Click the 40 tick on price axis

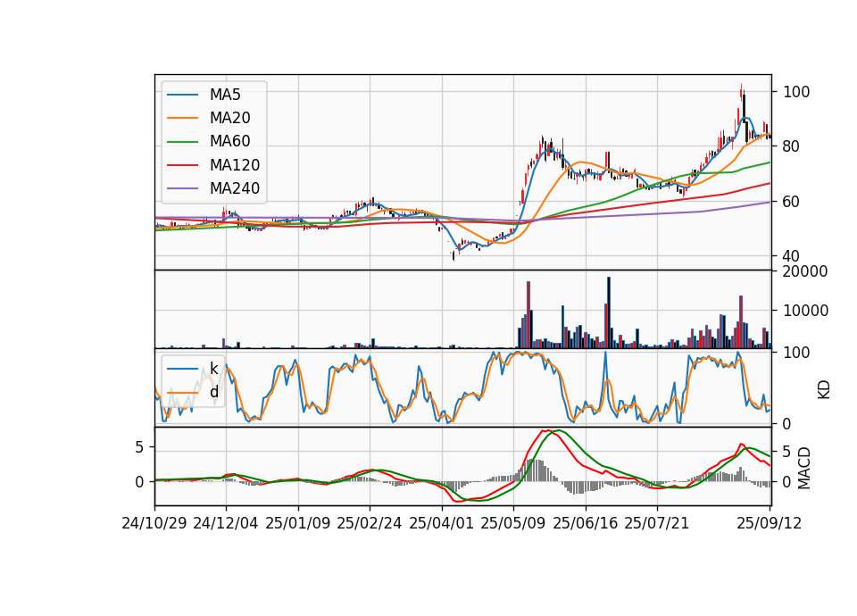pos(791,256)
